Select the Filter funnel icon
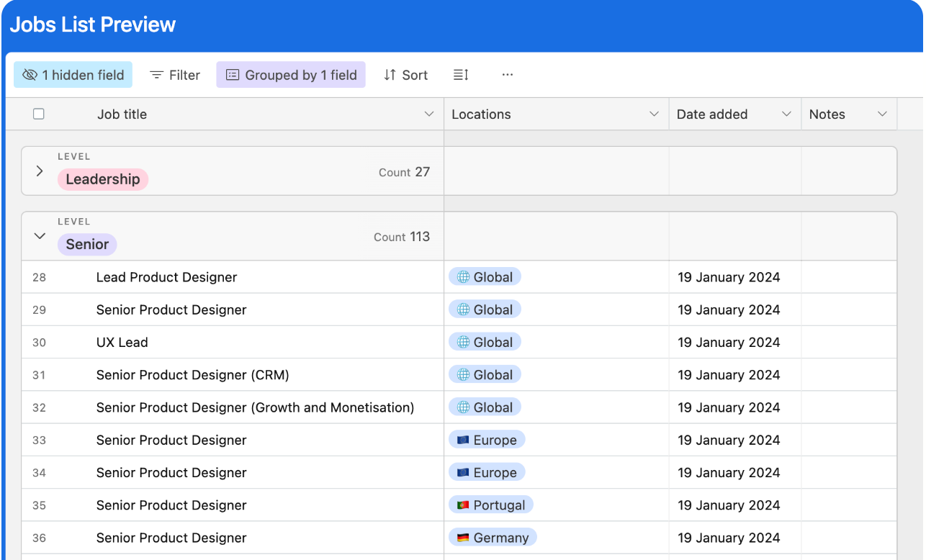This screenshot has height=560, width=926. pos(157,75)
